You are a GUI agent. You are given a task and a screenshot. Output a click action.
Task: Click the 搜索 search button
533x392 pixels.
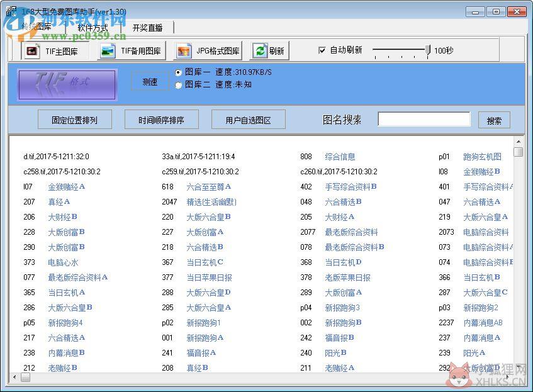494,120
